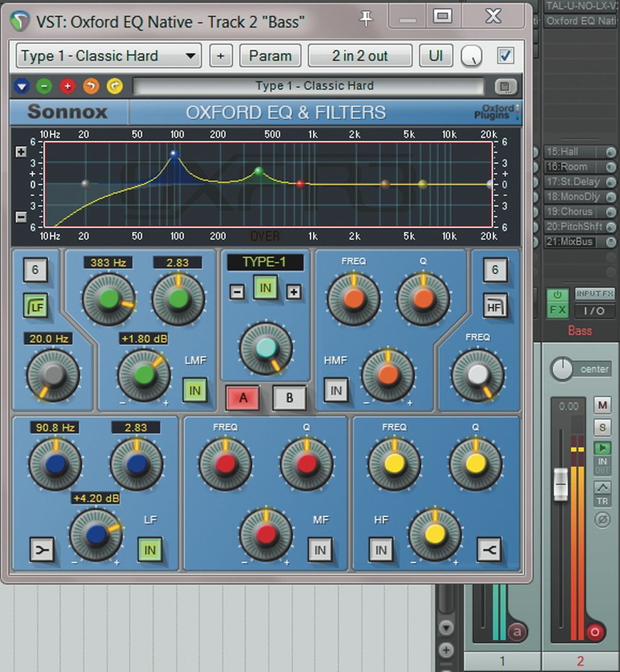
Task: Open the Param menu button
Action: (x=270, y=56)
